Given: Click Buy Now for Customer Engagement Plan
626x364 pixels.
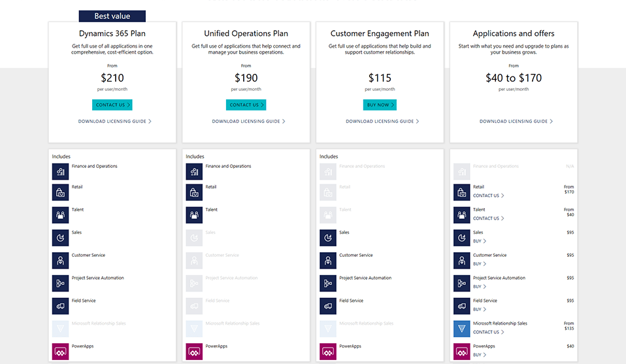Looking at the screenshot, I should click(380, 105).
